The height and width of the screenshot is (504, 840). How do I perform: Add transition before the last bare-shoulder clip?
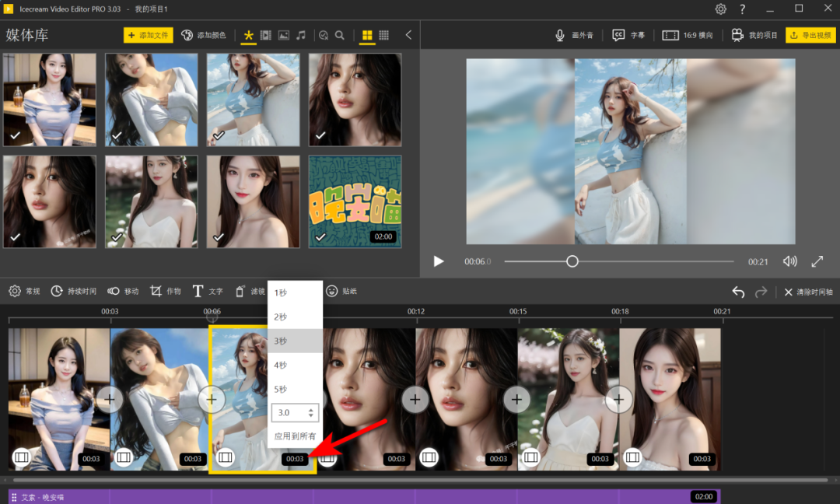pos(618,399)
